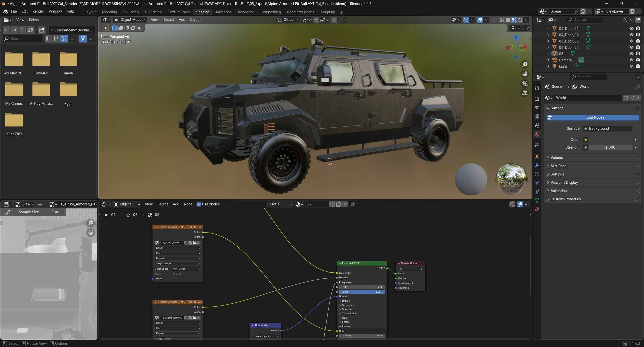
Task: Open Non-Color color space dropdown on Em texture
Action: 186,269
